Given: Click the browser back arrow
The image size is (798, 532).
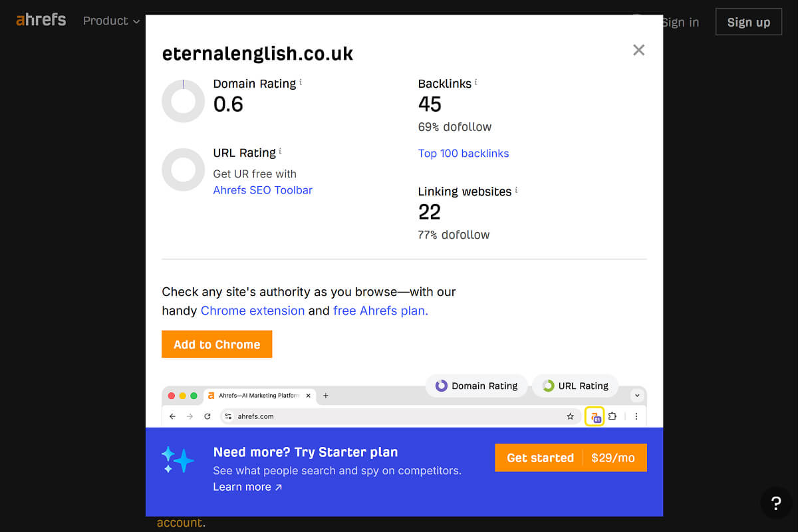Looking at the screenshot, I should pos(172,416).
